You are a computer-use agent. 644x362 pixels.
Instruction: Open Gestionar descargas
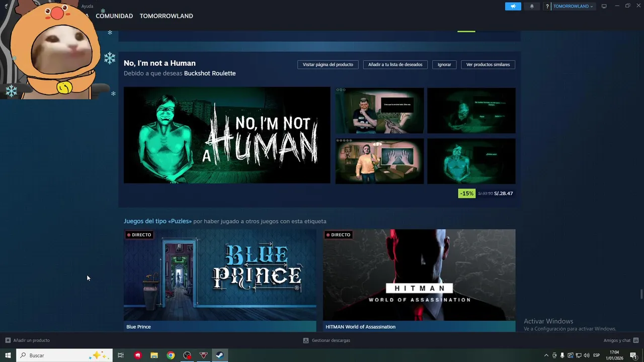[327, 340]
